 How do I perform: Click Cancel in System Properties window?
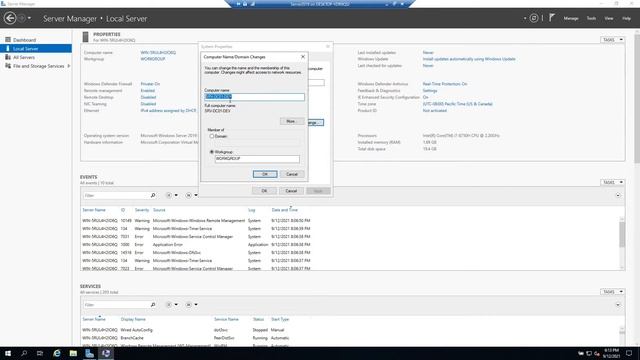[291, 191]
